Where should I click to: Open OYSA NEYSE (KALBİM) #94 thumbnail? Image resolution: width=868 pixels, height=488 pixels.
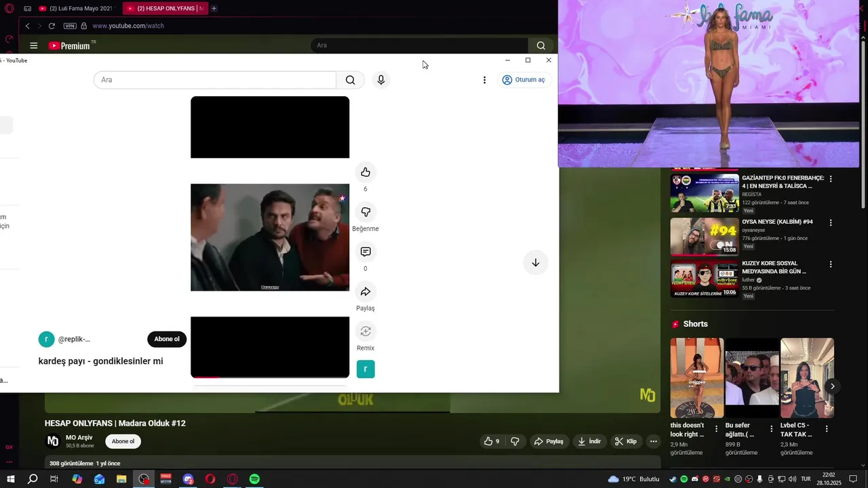coord(705,236)
